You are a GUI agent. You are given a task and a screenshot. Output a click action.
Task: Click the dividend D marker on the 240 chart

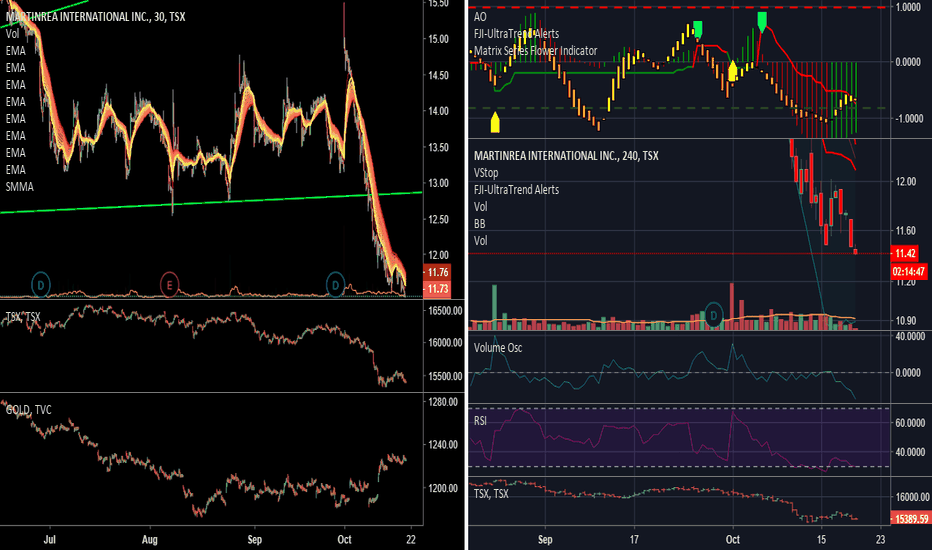(x=714, y=316)
